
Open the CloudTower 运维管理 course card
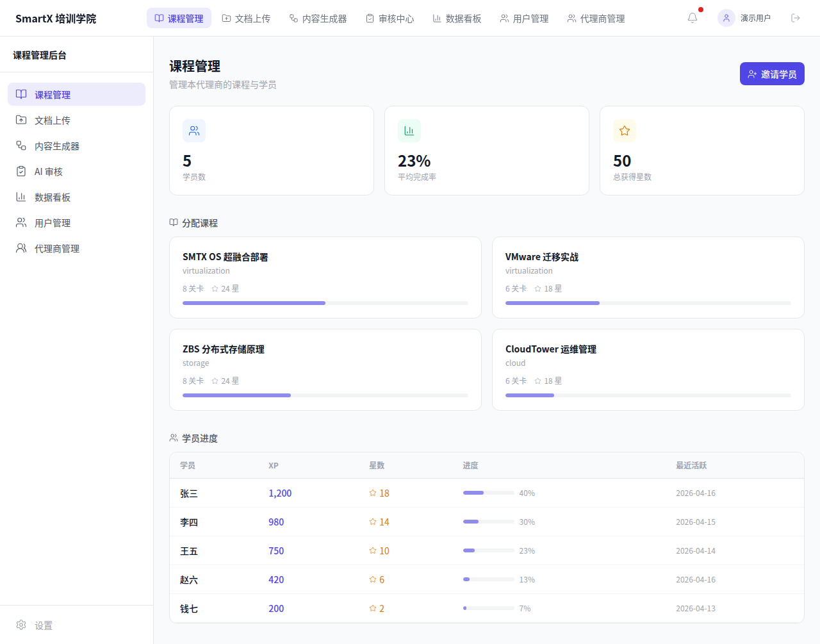[x=648, y=369]
